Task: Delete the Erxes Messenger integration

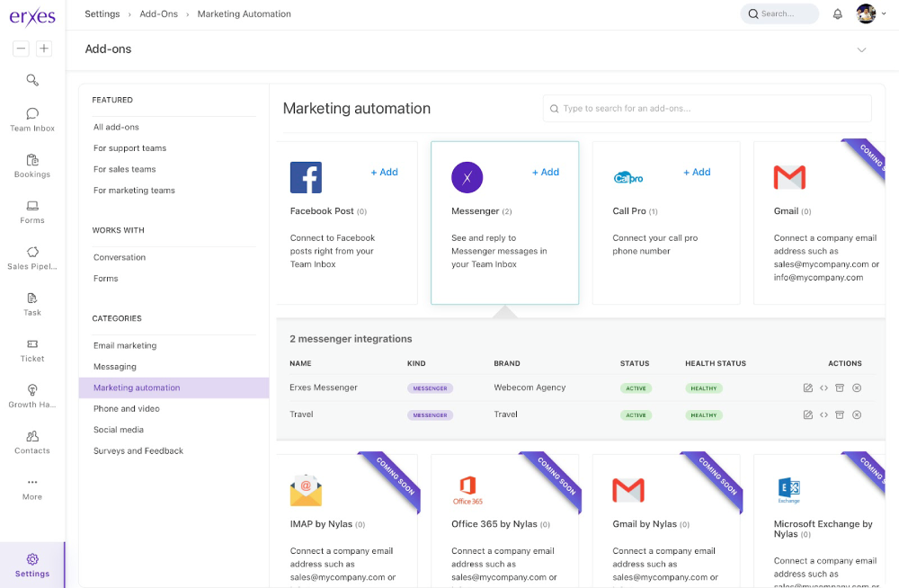Action: [857, 388]
